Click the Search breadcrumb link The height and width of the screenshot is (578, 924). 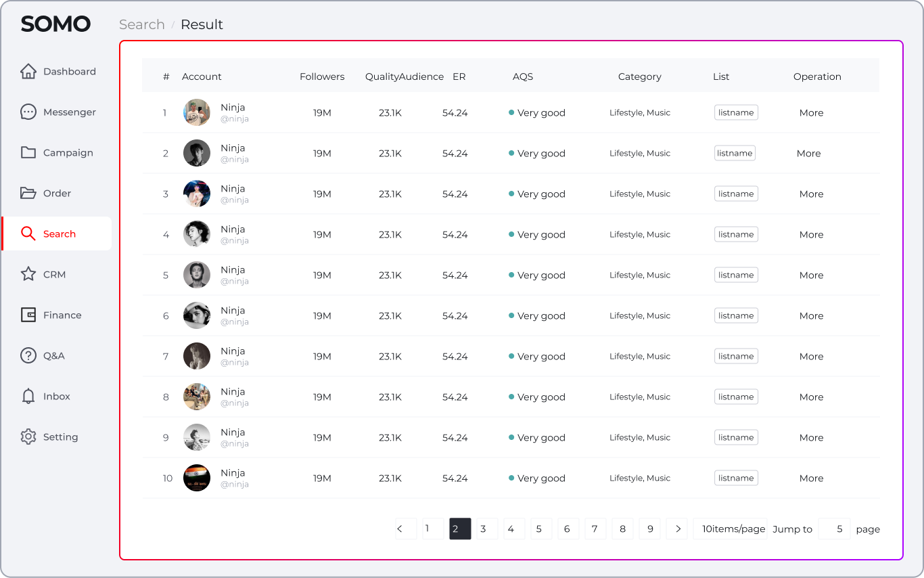point(142,24)
